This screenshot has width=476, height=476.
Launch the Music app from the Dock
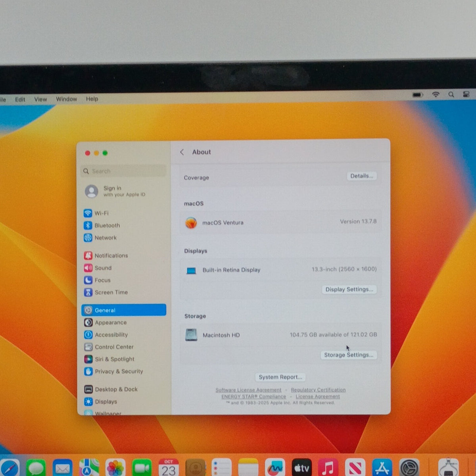tap(328, 468)
